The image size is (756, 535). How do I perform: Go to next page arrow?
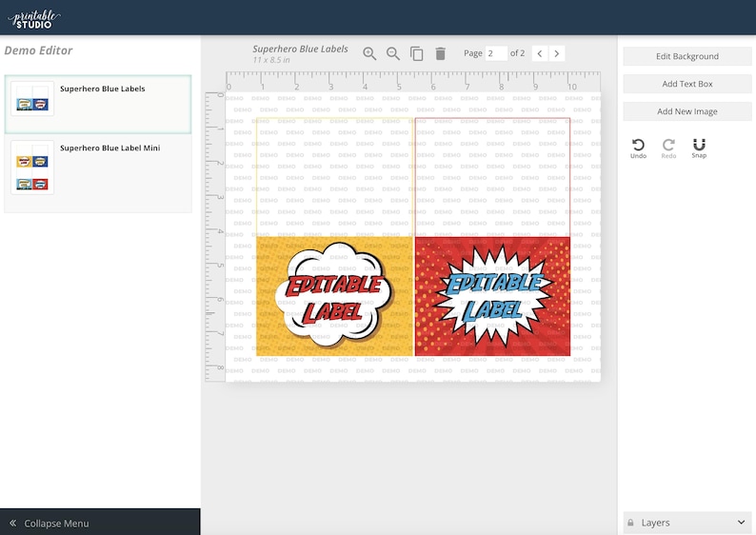point(557,53)
